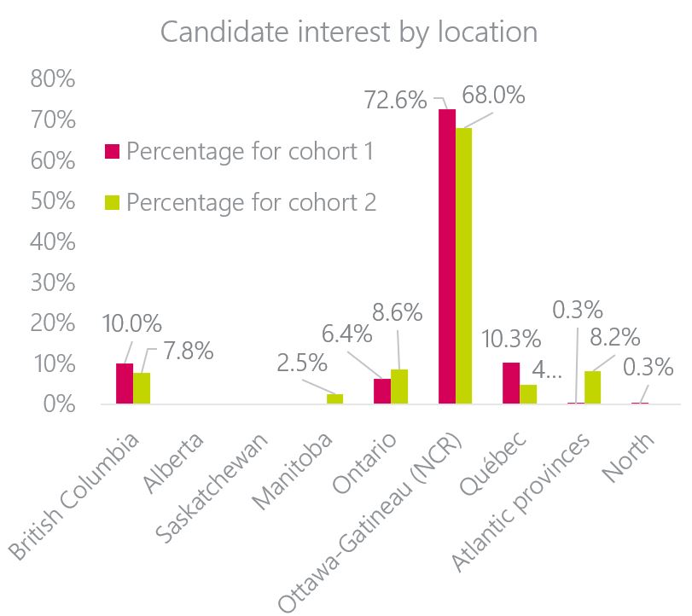Click the green Manitoba bar
692x616 pixels.
pyautogui.click(x=335, y=398)
